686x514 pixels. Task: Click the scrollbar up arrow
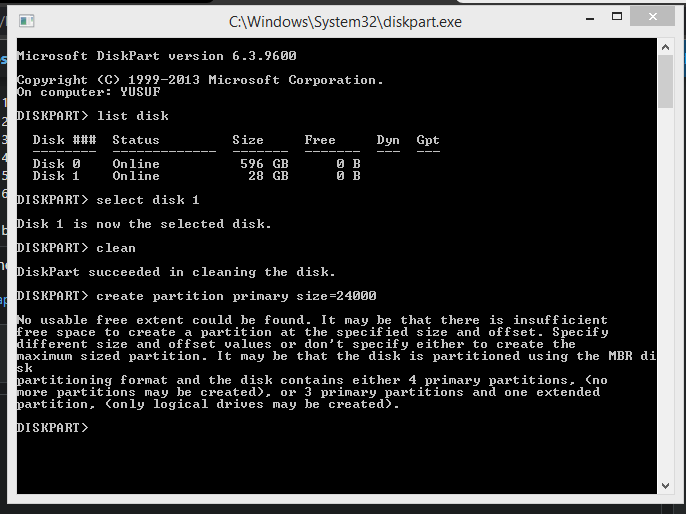point(665,47)
